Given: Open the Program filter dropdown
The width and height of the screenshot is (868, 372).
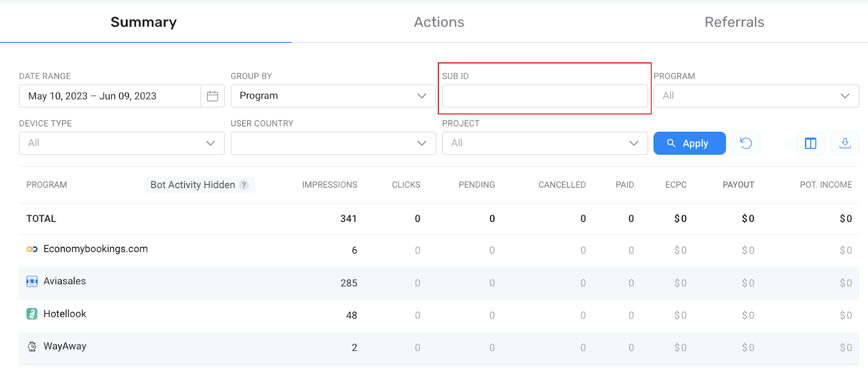Looking at the screenshot, I should (x=756, y=96).
